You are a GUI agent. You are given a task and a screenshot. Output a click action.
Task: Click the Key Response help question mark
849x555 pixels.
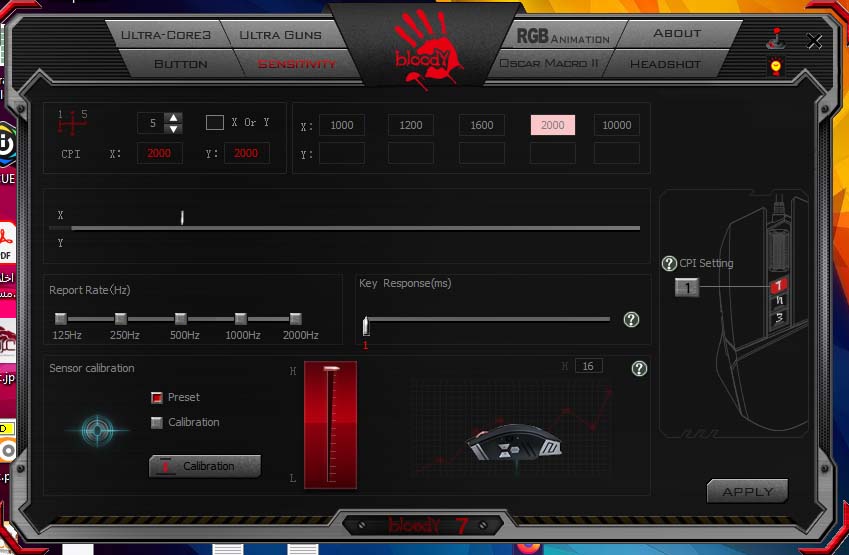(631, 320)
